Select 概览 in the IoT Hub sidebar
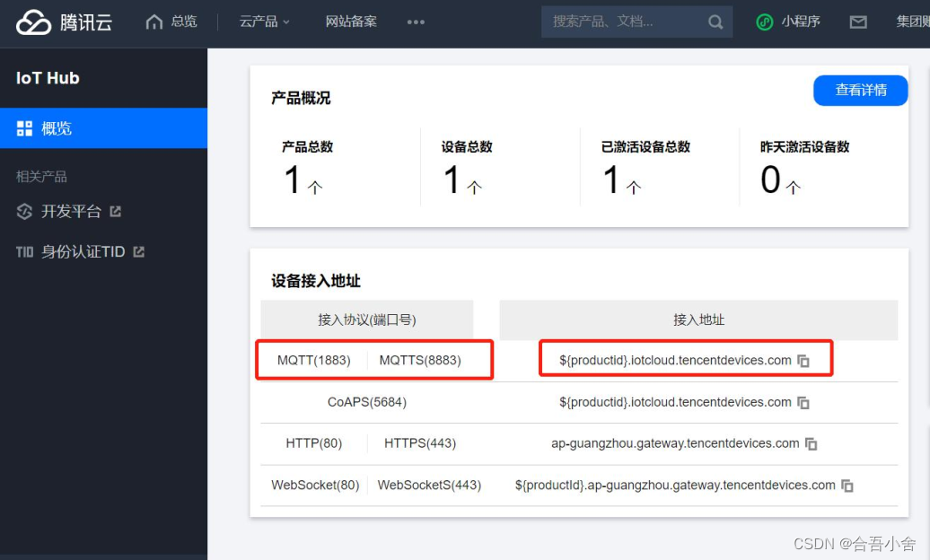Screen dimensions: 930x560 pos(104,128)
